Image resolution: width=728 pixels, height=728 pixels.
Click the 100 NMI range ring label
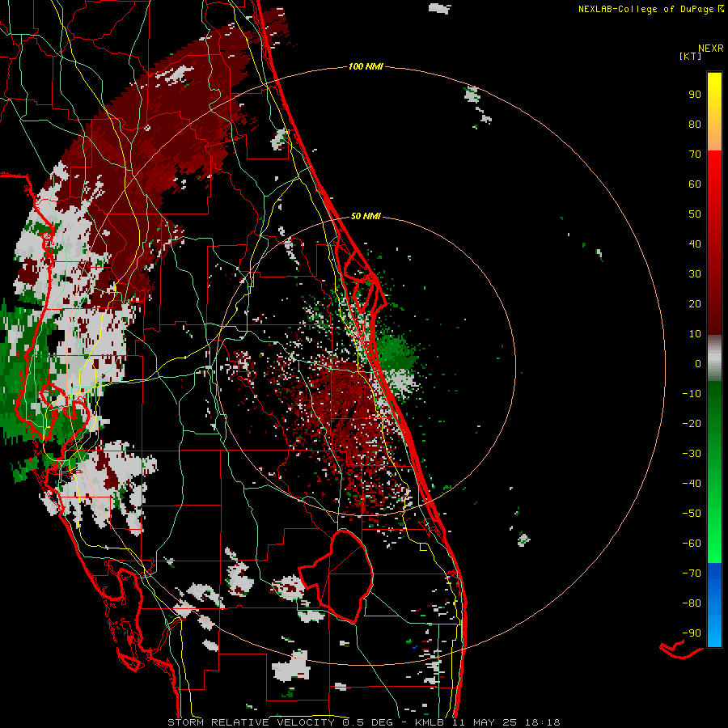point(366,67)
